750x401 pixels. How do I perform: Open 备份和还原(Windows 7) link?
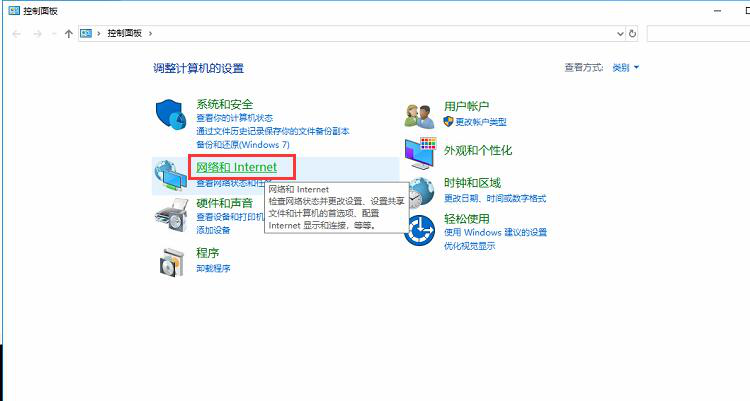(243, 145)
